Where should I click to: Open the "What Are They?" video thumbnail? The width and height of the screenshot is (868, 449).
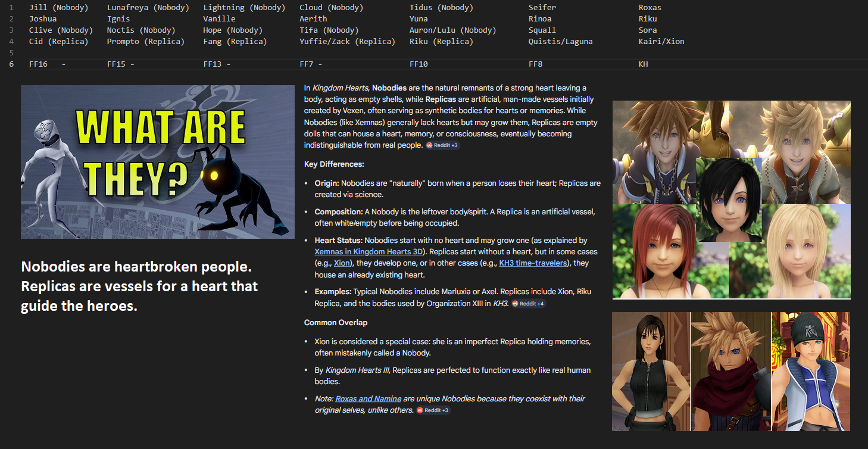point(158,162)
